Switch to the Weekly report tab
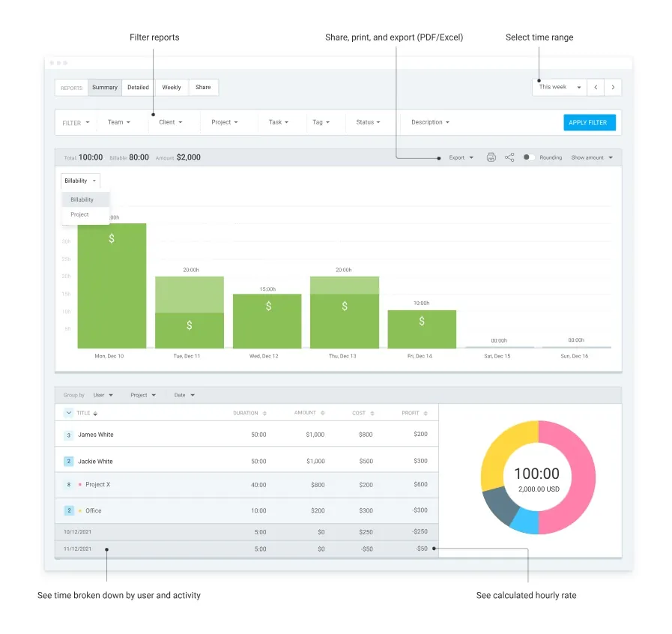The image size is (672, 634). [172, 87]
